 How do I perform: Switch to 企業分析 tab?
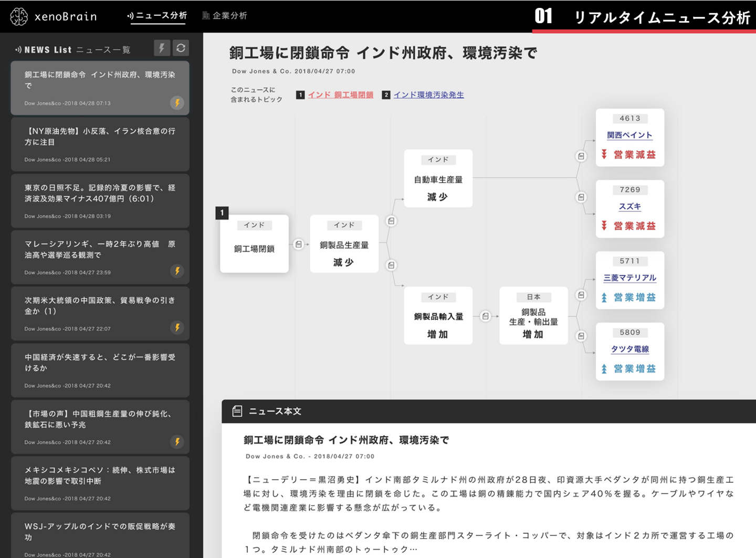pos(225,16)
